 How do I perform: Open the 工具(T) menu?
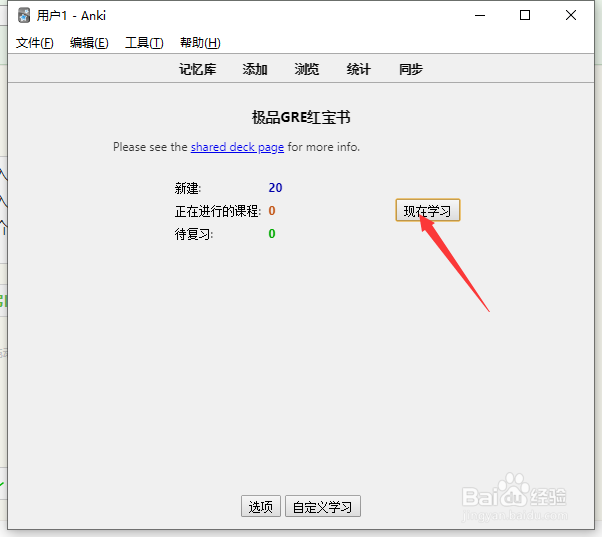point(144,43)
